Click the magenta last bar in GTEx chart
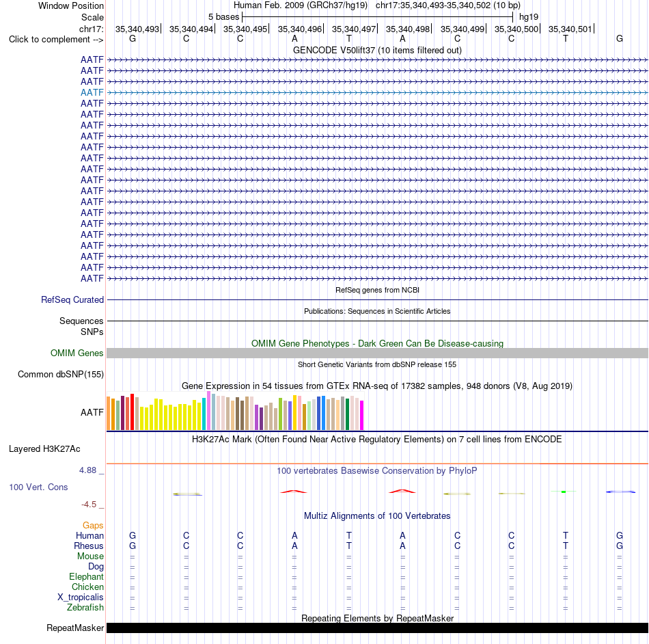Viewport: 649px width, 644px height. pyautogui.click(x=362, y=416)
